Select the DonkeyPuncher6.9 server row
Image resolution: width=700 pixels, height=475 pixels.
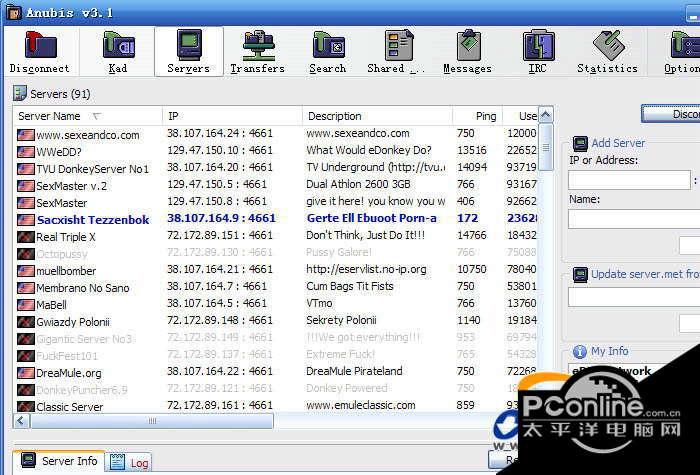click(x=276, y=389)
